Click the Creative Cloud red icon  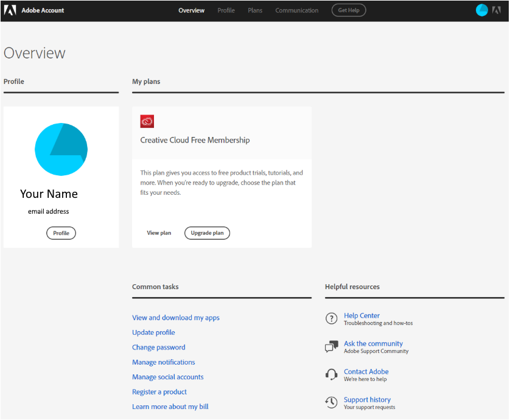click(x=147, y=121)
